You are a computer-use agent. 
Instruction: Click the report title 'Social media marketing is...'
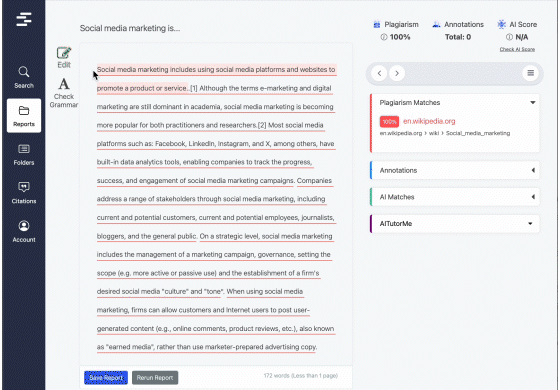130,28
